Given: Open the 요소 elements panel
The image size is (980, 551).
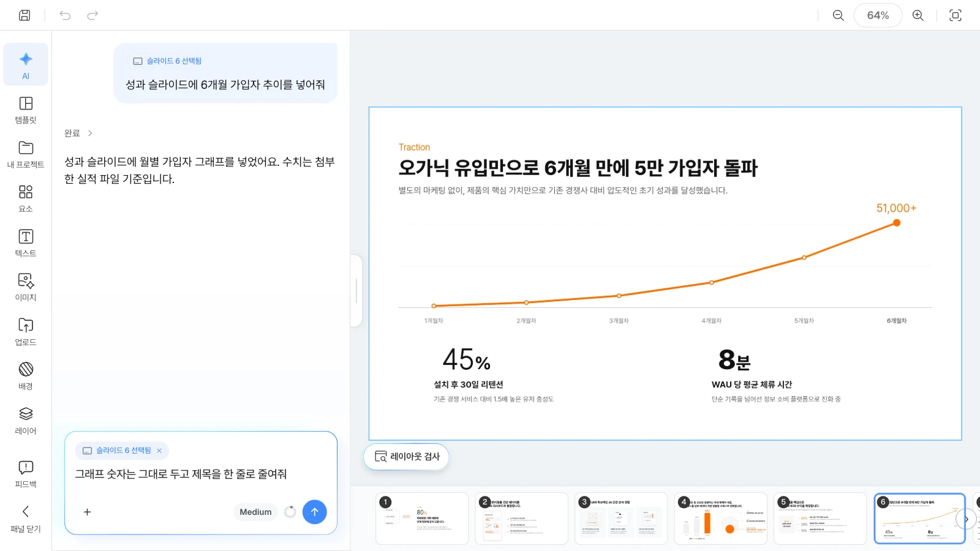Looking at the screenshot, I should [x=26, y=199].
